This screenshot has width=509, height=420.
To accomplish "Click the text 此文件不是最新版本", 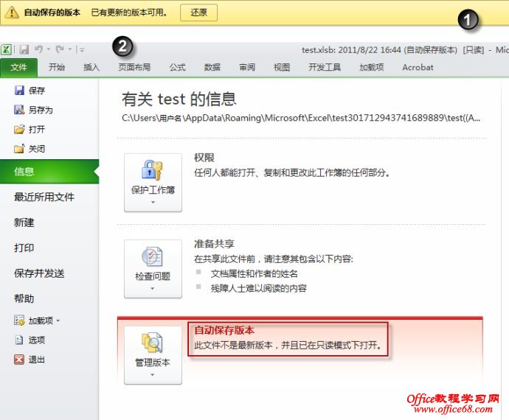I will click(x=233, y=345).
